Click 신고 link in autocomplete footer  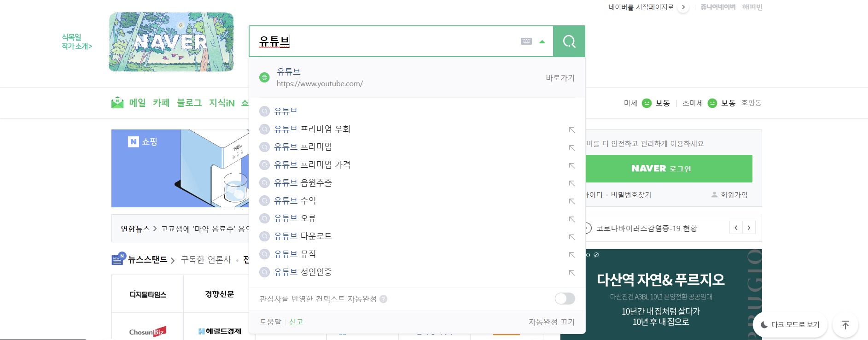[x=296, y=322]
